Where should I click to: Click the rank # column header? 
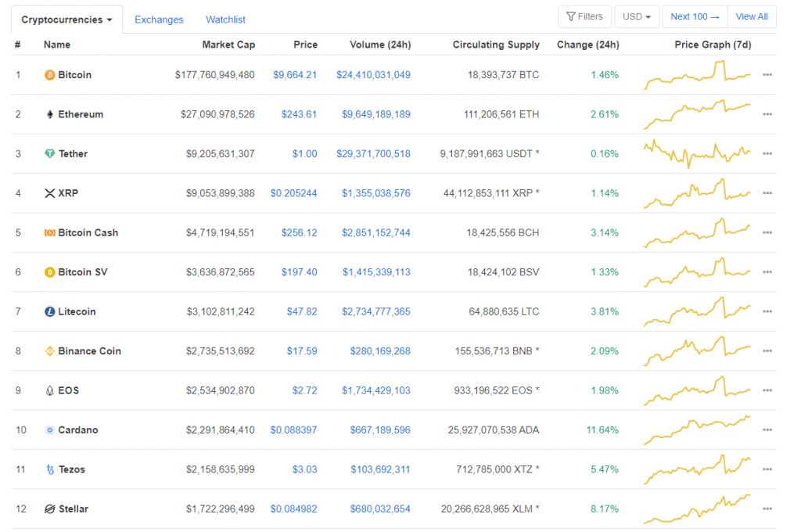(17, 45)
